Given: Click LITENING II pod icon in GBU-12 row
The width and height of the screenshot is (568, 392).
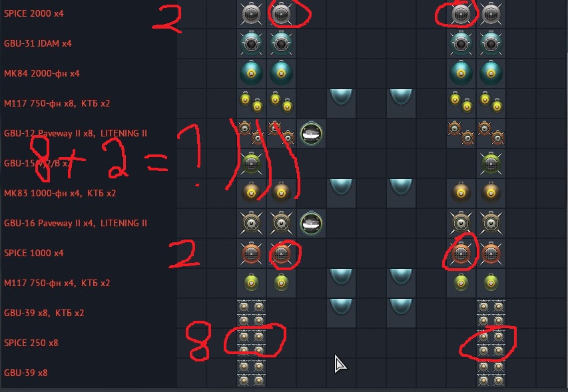Looking at the screenshot, I should click(311, 134).
